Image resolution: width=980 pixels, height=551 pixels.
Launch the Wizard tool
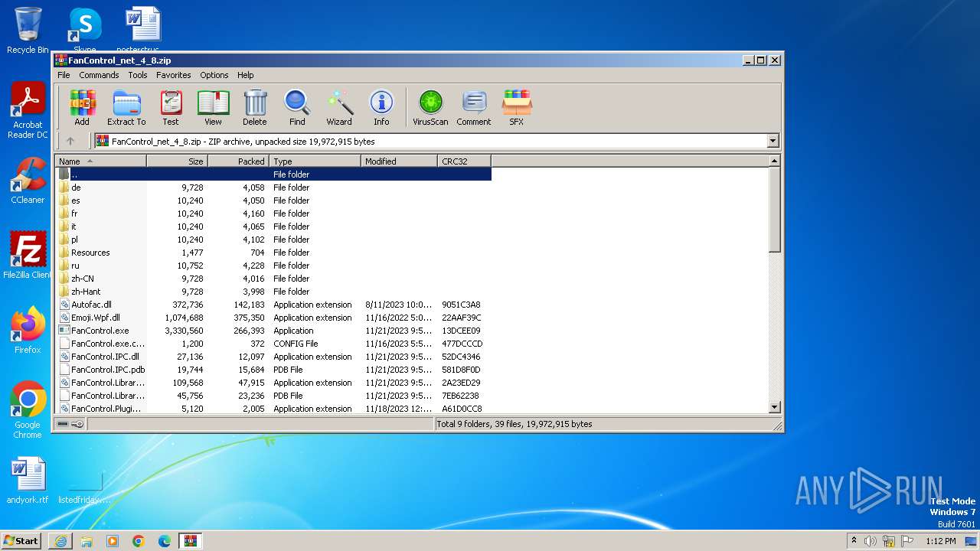point(339,108)
